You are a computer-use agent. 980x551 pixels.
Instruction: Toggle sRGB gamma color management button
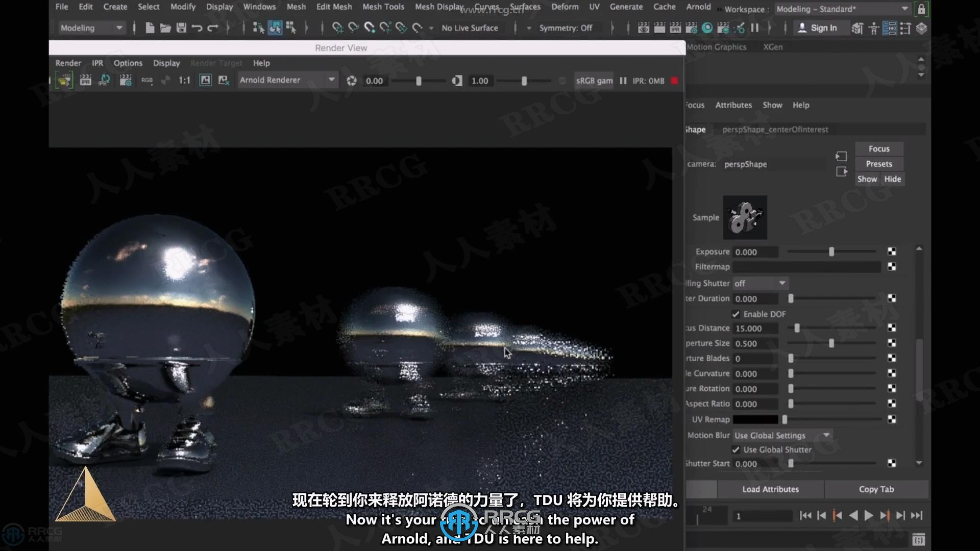tap(594, 81)
